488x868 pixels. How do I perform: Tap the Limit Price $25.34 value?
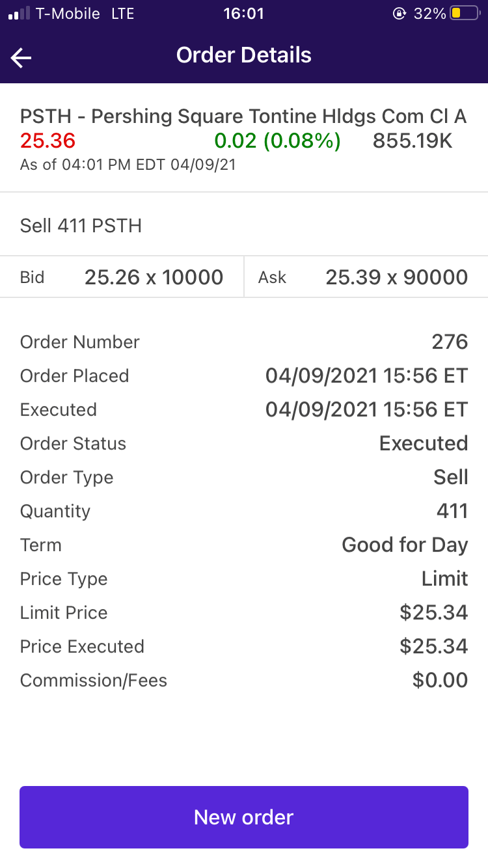pos(434,613)
